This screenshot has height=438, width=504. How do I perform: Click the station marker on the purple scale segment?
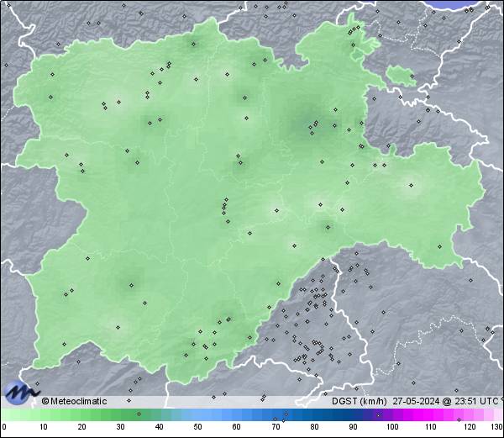click(x=378, y=415)
